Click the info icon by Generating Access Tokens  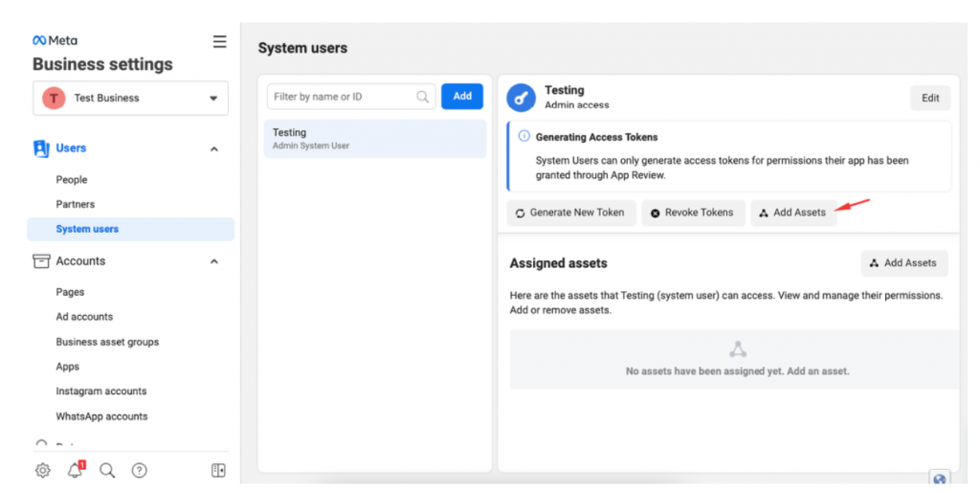[523, 136]
